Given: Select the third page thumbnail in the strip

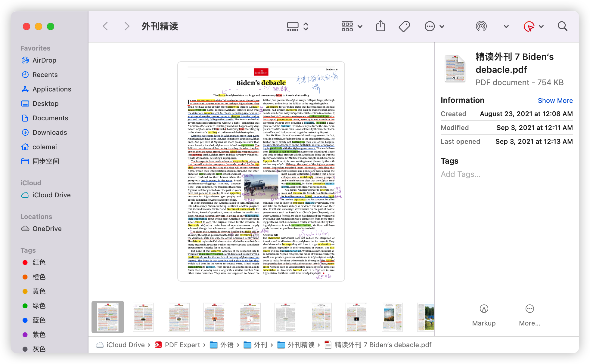Looking at the screenshot, I should (x=179, y=317).
